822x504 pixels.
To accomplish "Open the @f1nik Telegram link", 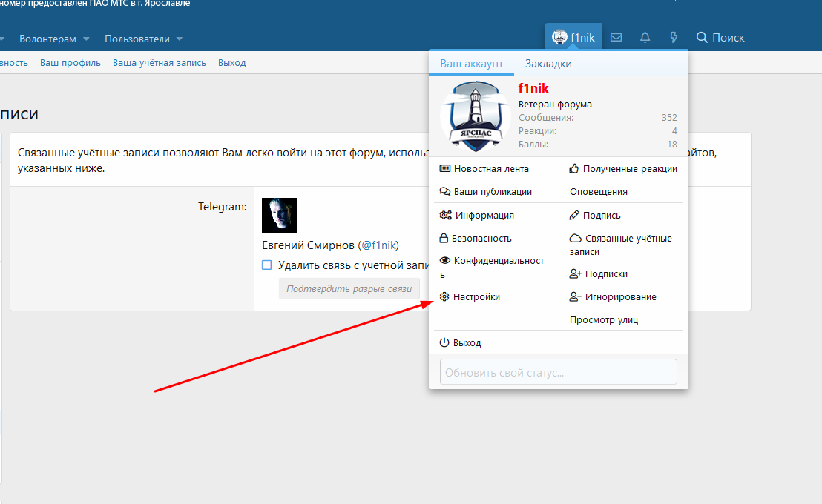I will [378, 245].
